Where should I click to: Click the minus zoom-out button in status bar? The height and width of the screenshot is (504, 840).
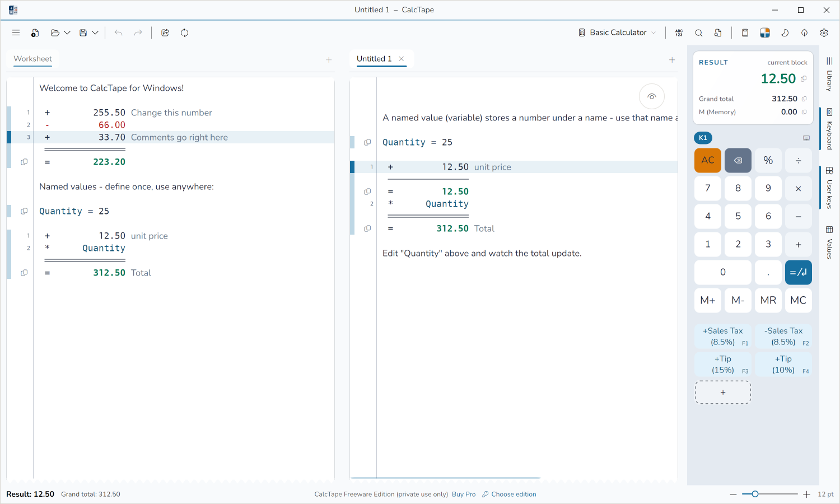(733, 494)
